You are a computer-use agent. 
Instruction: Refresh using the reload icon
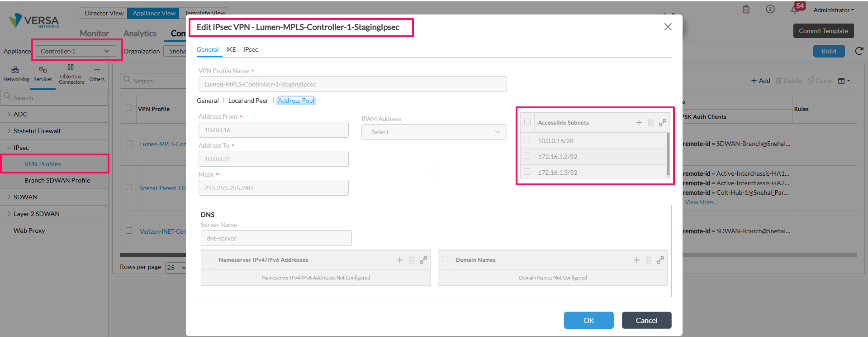(x=859, y=51)
